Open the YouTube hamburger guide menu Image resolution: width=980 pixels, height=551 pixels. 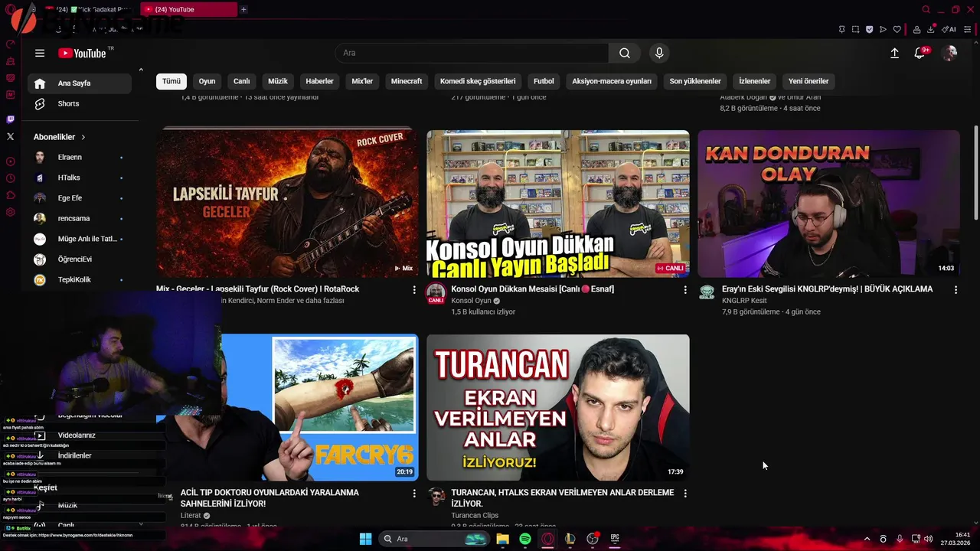(40, 53)
